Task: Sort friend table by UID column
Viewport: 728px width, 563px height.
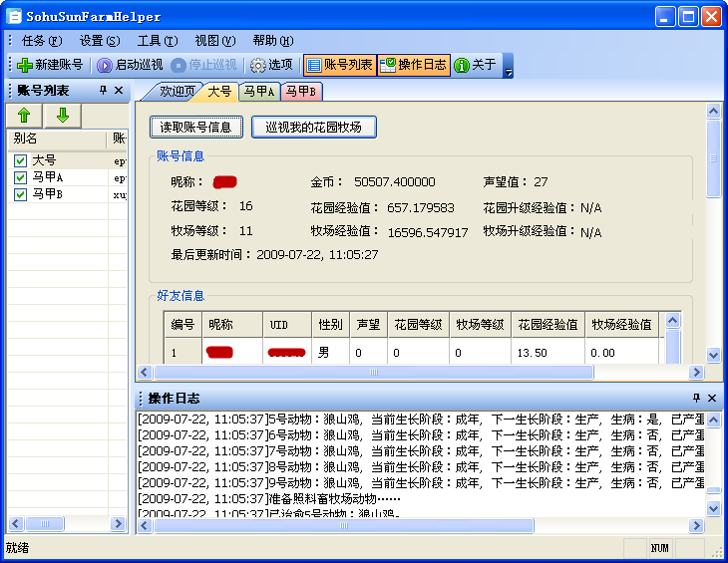Action: pos(287,324)
